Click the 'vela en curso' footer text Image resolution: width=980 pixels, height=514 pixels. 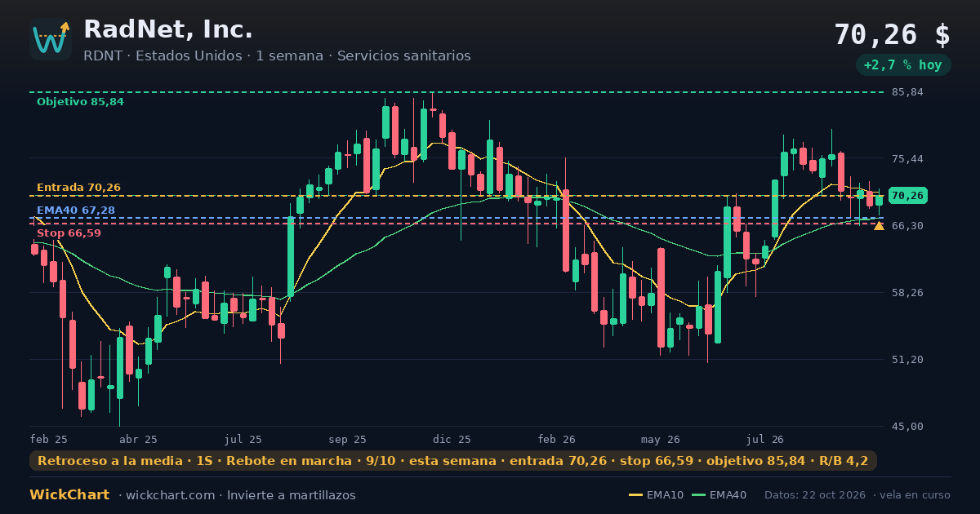coord(915,495)
